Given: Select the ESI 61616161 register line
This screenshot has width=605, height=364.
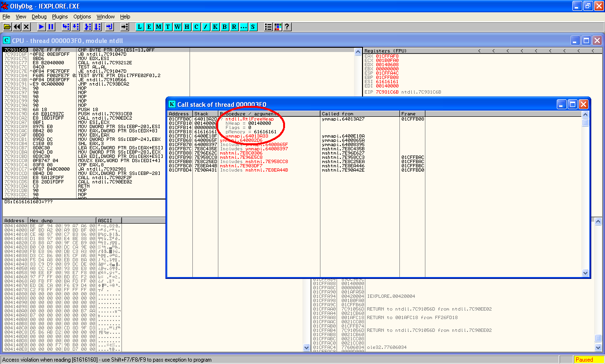Looking at the screenshot, I should (382, 81).
